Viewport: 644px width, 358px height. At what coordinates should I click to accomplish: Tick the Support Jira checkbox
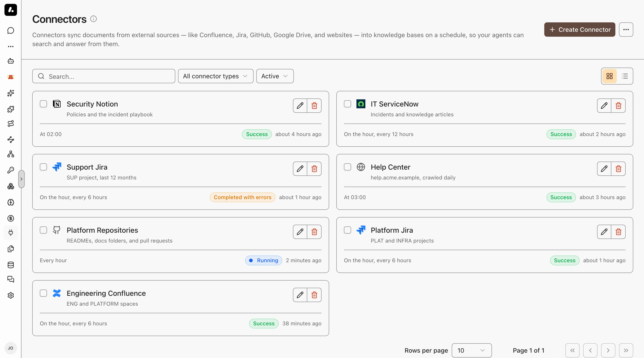coord(44,167)
